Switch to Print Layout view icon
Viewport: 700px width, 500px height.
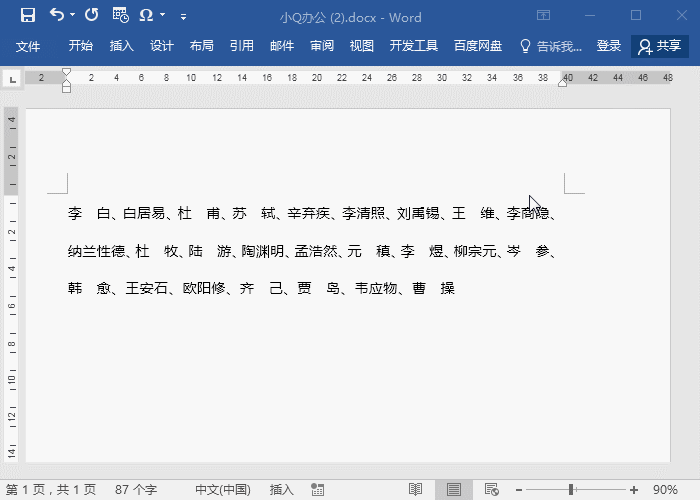point(454,490)
